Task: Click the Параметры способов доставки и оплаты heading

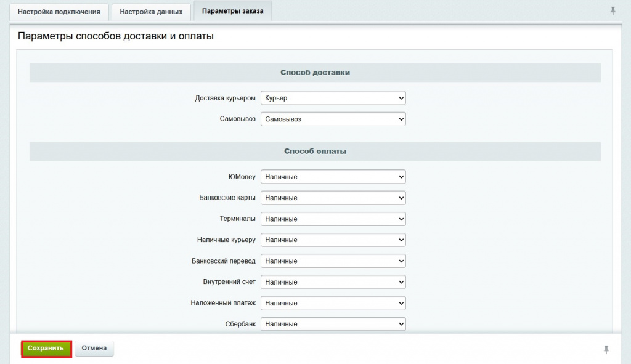Action: pyautogui.click(x=116, y=36)
